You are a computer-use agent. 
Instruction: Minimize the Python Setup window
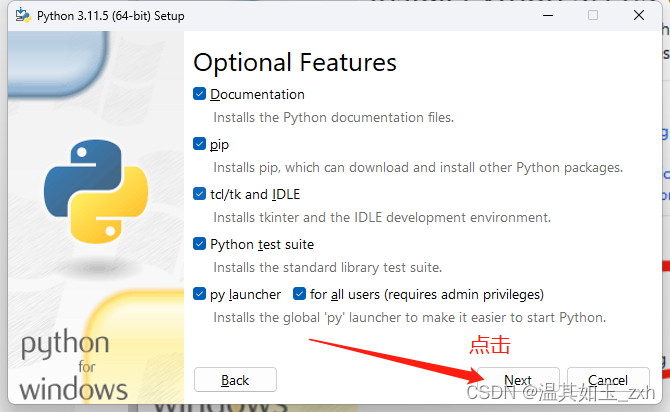[x=548, y=15]
